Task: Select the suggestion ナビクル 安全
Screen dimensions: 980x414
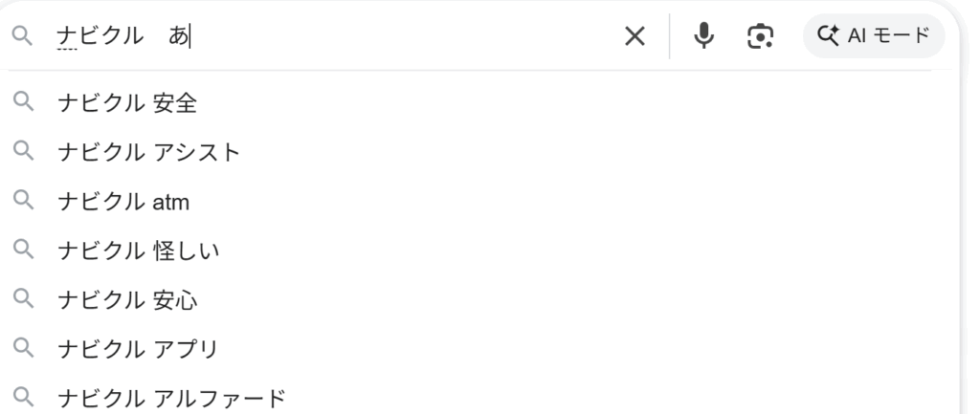Action: tap(126, 102)
